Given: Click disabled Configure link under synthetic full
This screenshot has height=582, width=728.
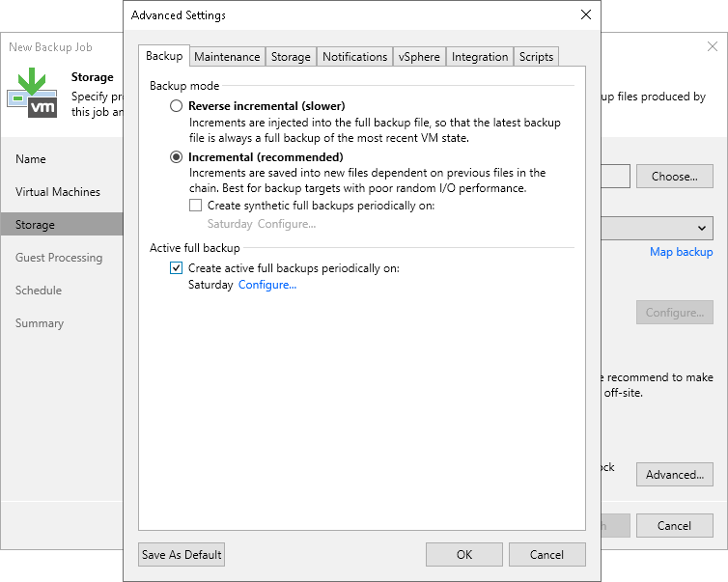Looking at the screenshot, I should pyautogui.click(x=287, y=224).
